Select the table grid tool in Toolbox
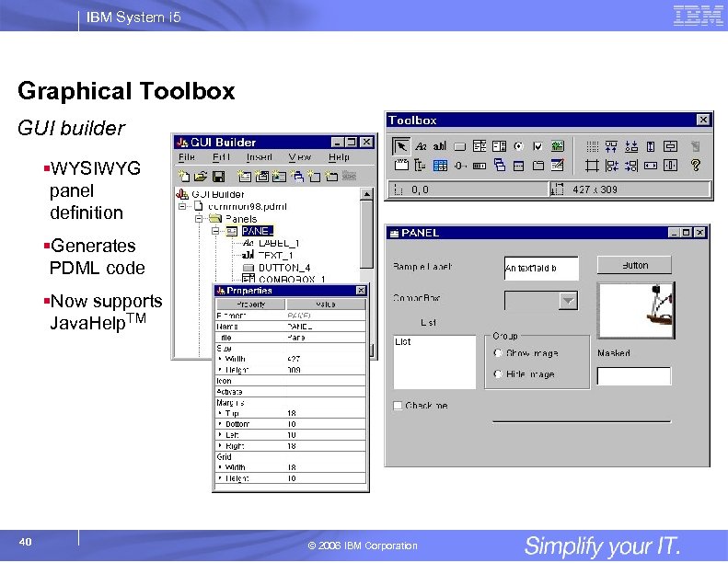Viewport: 728px width, 563px height. (440, 166)
